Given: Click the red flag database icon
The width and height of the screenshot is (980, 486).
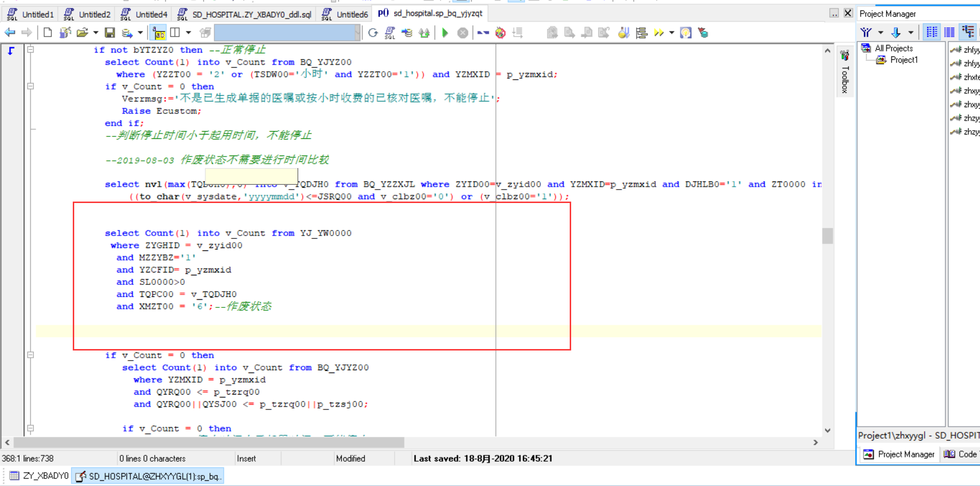Looking at the screenshot, I should [703, 33].
